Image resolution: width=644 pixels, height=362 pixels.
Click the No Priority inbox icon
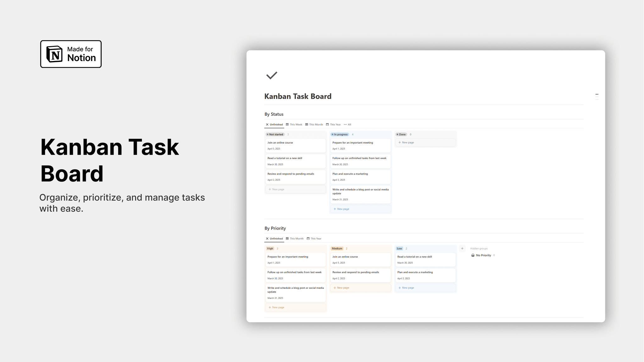pos(473,255)
